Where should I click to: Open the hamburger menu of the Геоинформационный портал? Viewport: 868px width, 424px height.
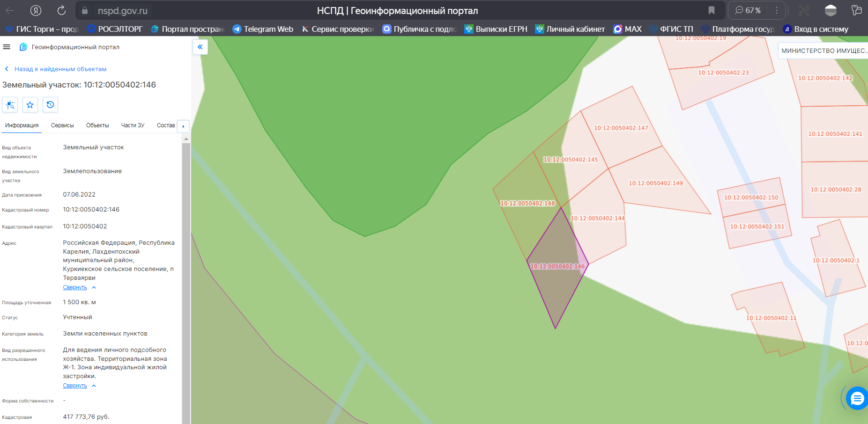7,47
